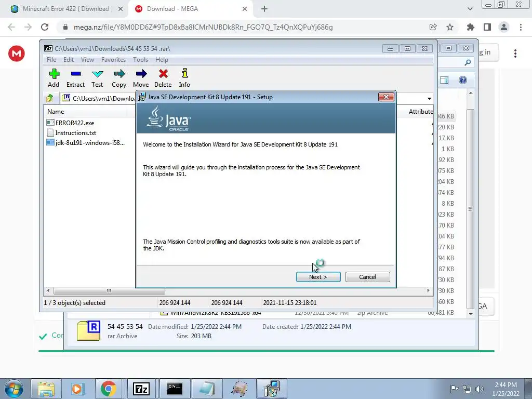Click the Info toolbar icon in 7-Zip
532x399 pixels.
click(184, 78)
